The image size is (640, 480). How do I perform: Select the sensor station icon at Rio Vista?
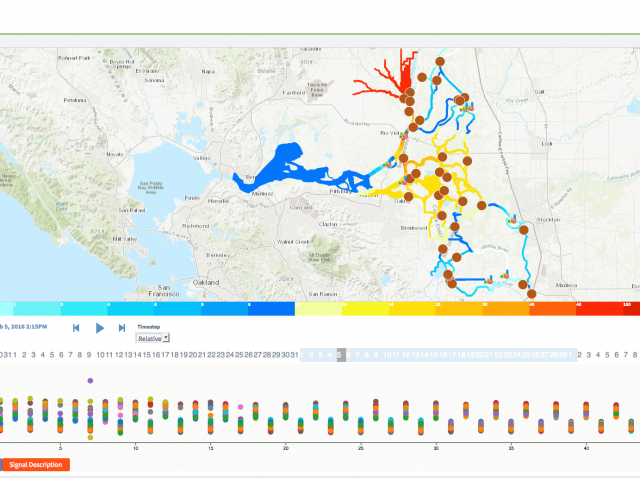coord(404,135)
